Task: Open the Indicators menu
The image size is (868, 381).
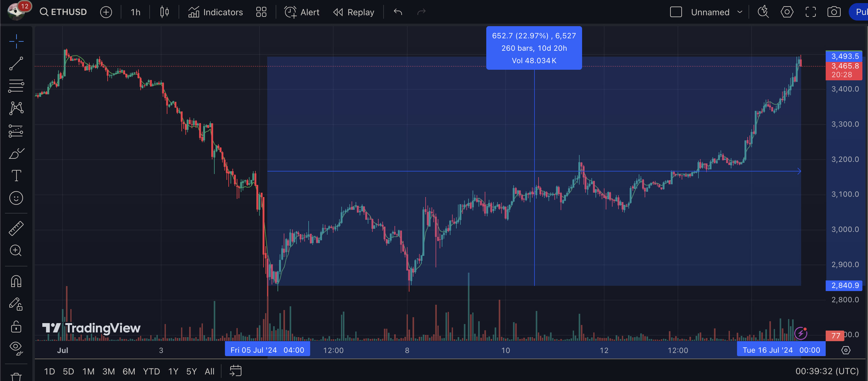Action: coord(215,12)
